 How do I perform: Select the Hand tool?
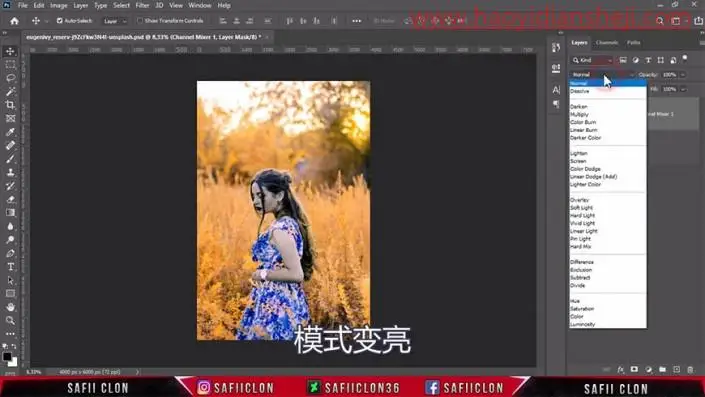click(x=10, y=308)
